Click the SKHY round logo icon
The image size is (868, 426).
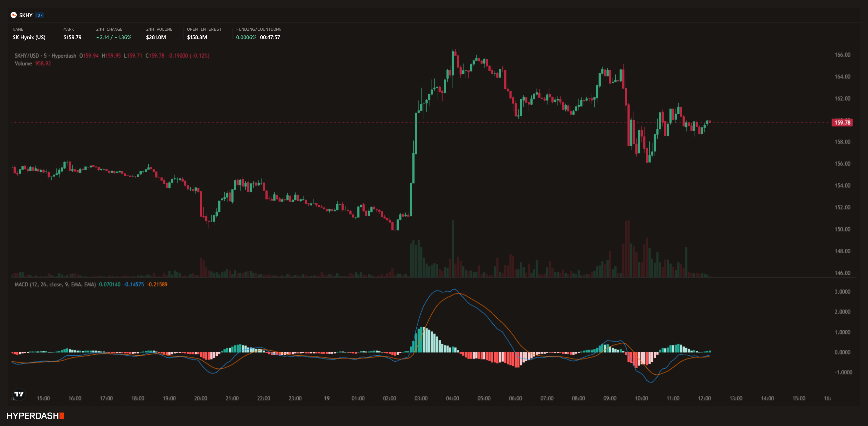tap(13, 15)
